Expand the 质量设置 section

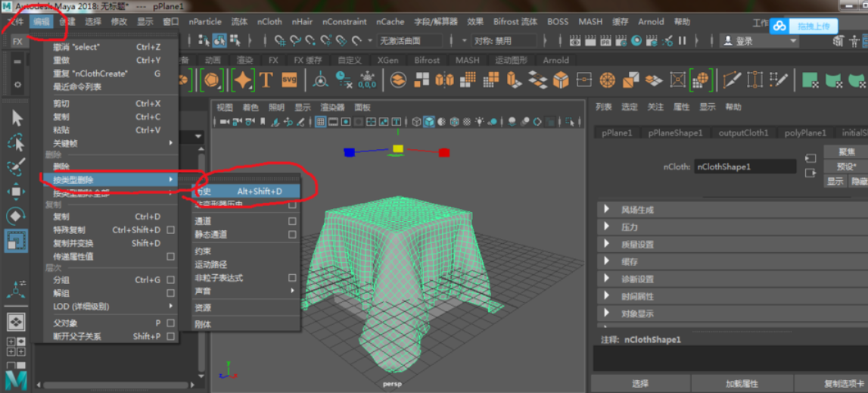[x=607, y=245]
